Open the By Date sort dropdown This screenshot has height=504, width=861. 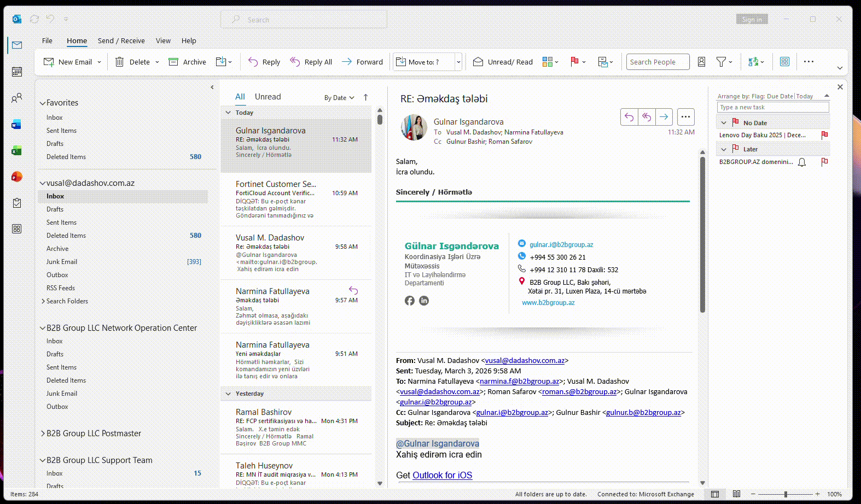click(339, 98)
